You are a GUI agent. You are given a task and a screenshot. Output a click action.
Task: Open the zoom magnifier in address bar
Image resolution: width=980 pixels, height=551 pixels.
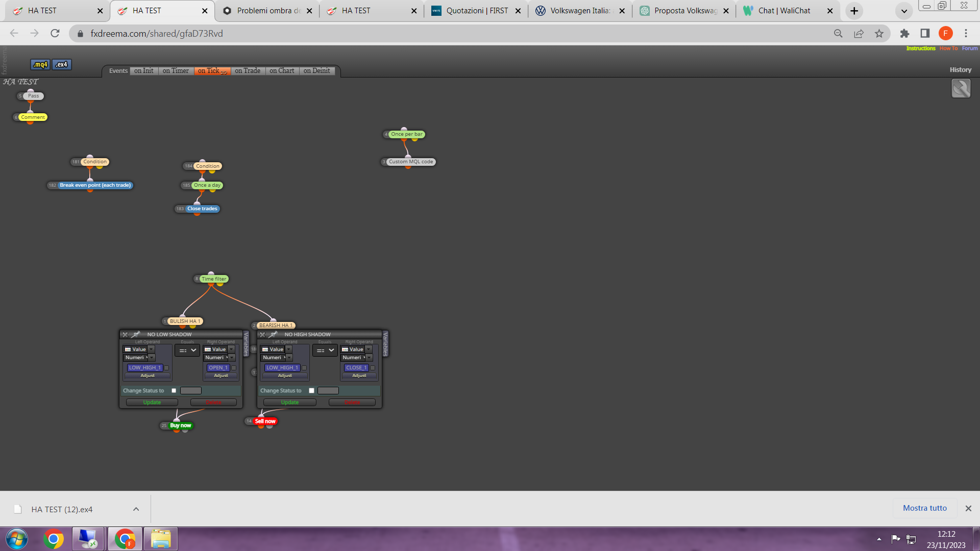838,34
